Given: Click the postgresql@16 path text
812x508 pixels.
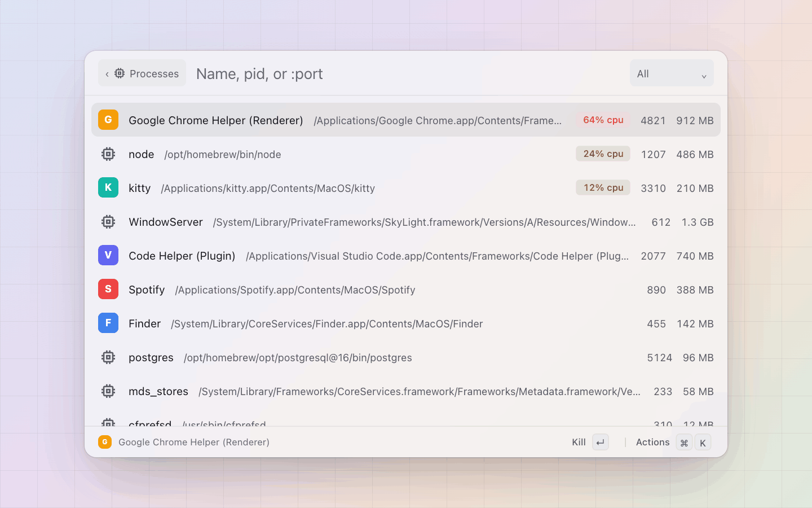Looking at the screenshot, I should (x=298, y=357).
